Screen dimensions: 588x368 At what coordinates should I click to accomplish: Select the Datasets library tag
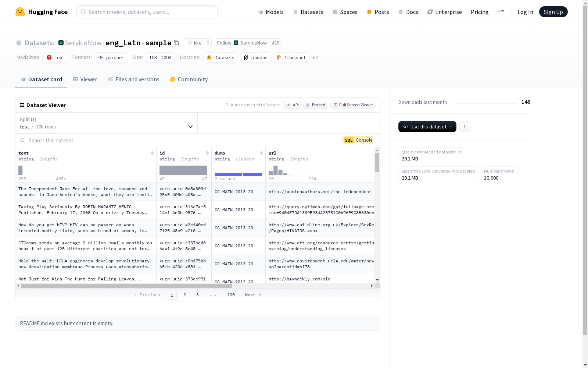(220, 57)
